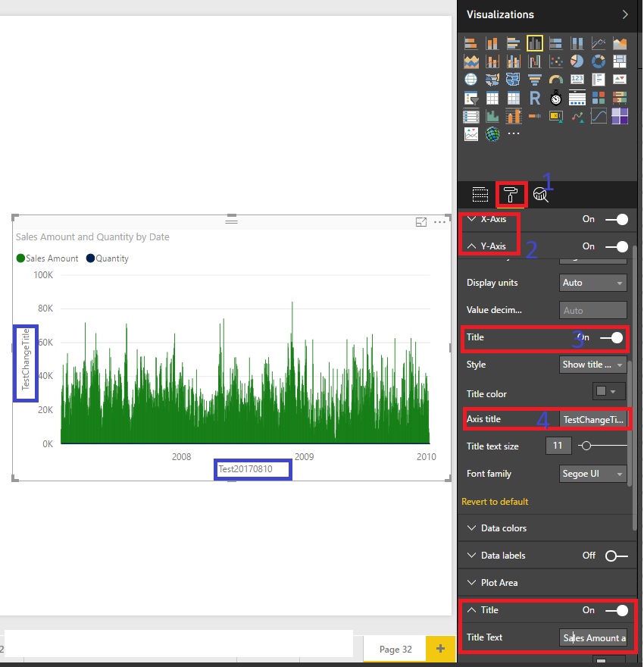Toggle the Y-Axis Title switch
The height and width of the screenshot is (667, 644).
pyautogui.click(x=611, y=338)
